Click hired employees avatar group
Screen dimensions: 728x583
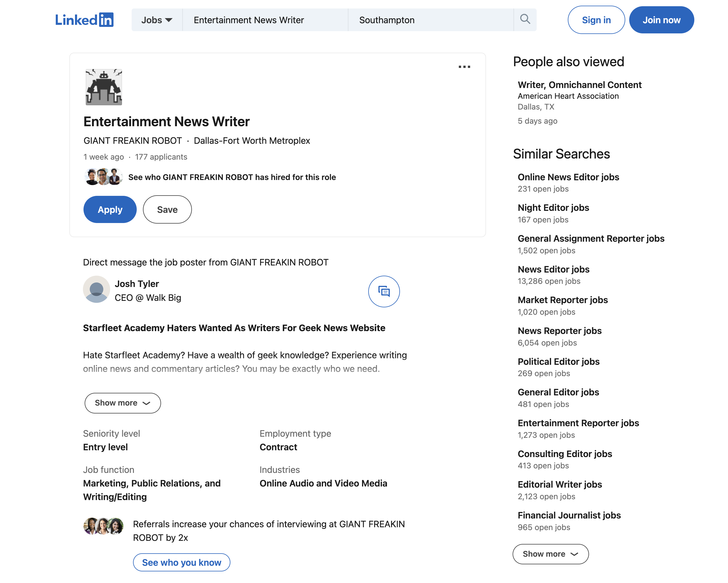tap(103, 177)
